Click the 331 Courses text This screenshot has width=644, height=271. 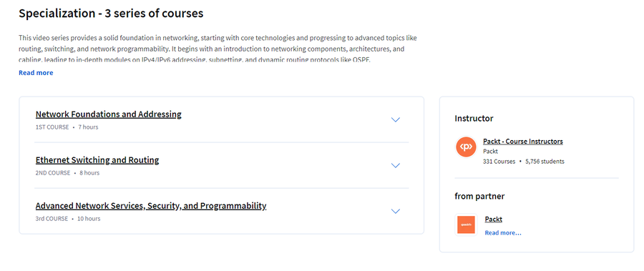click(x=499, y=162)
